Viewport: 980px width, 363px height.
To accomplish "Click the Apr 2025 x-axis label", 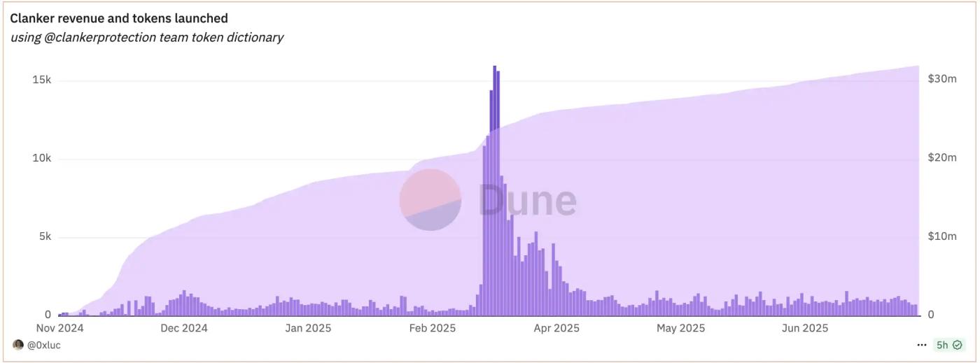I will pos(556,327).
